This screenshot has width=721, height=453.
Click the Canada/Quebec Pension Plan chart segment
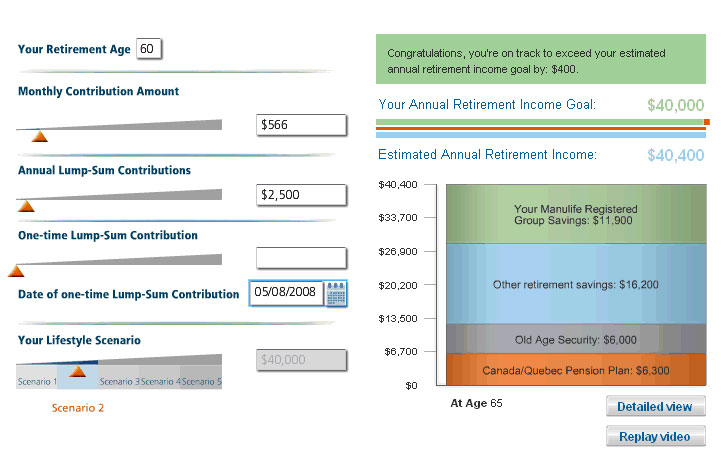576,370
